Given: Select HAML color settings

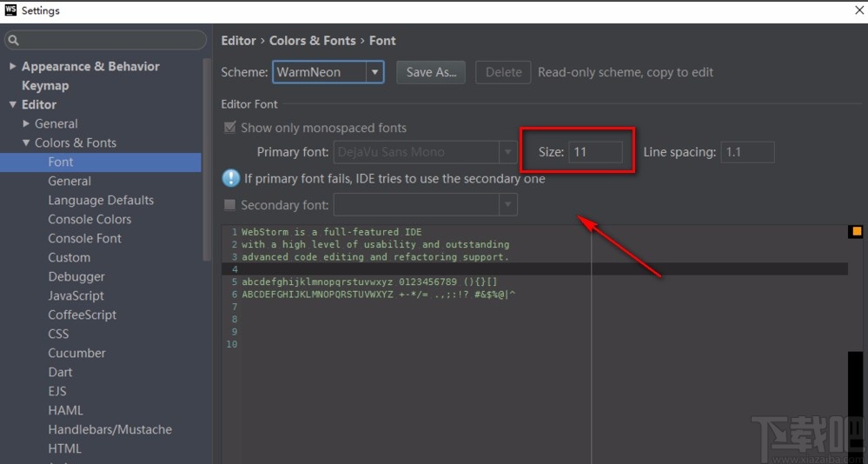Looking at the screenshot, I should (65, 410).
